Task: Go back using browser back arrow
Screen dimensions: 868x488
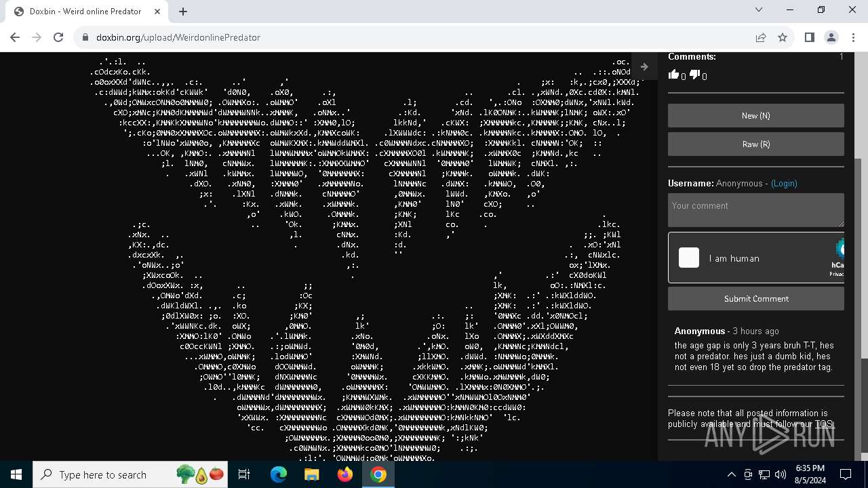Action: (15, 37)
